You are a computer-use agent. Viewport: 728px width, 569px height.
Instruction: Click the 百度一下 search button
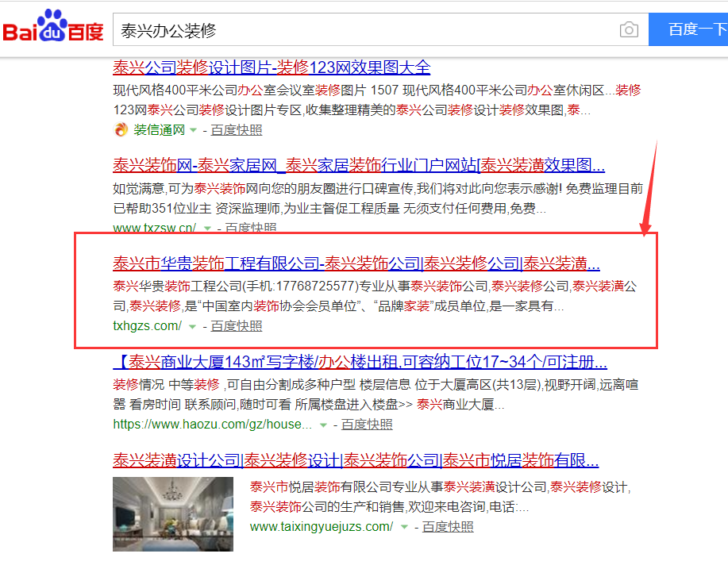[x=688, y=29]
